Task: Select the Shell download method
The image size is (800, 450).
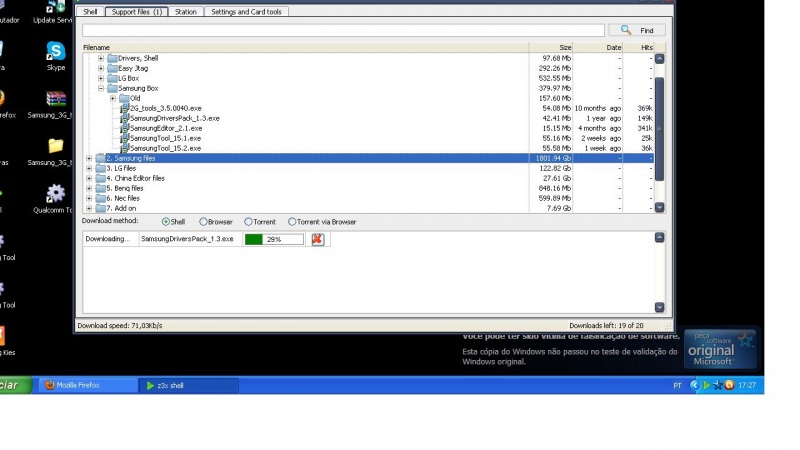Action: click(x=166, y=222)
